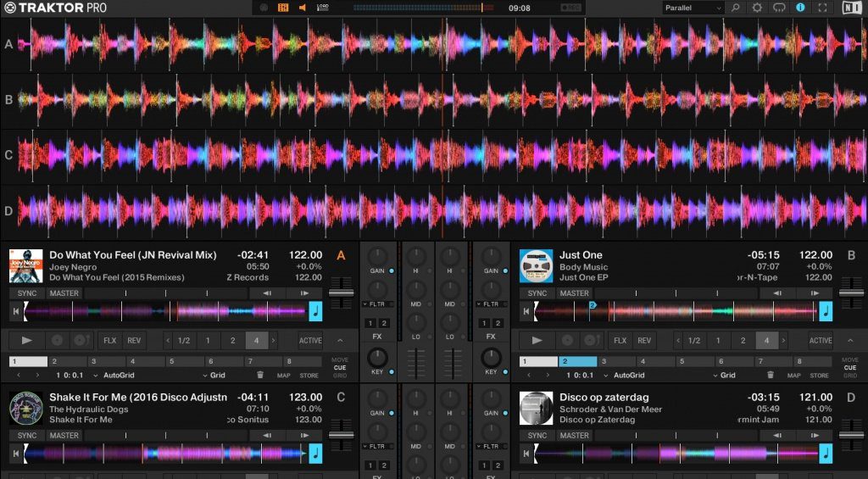The image size is (868, 479).
Task: Click the fullscreen icon in the header
Action: click(822, 8)
